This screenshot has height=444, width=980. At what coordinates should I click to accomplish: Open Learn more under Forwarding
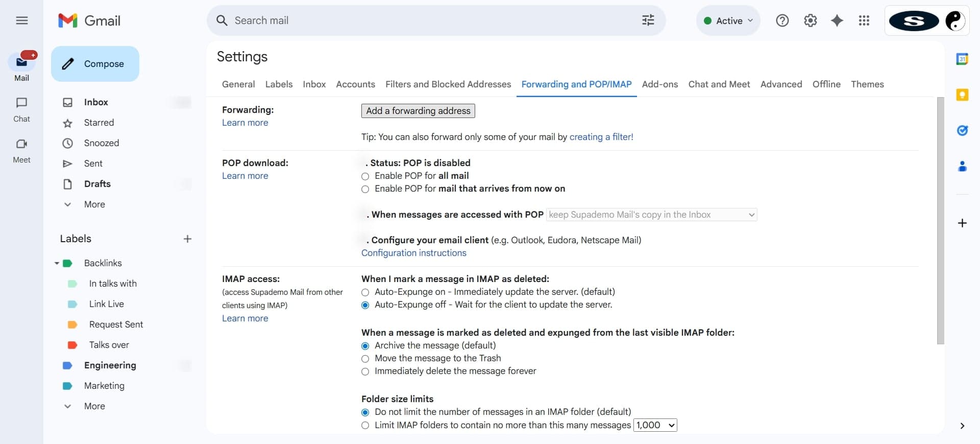[245, 123]
